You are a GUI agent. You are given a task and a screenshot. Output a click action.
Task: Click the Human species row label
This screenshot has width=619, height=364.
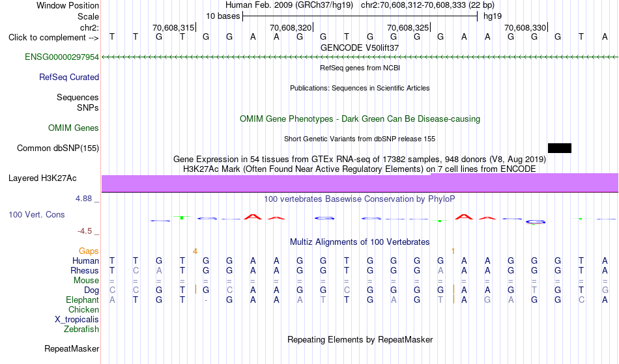pos(85,261)
